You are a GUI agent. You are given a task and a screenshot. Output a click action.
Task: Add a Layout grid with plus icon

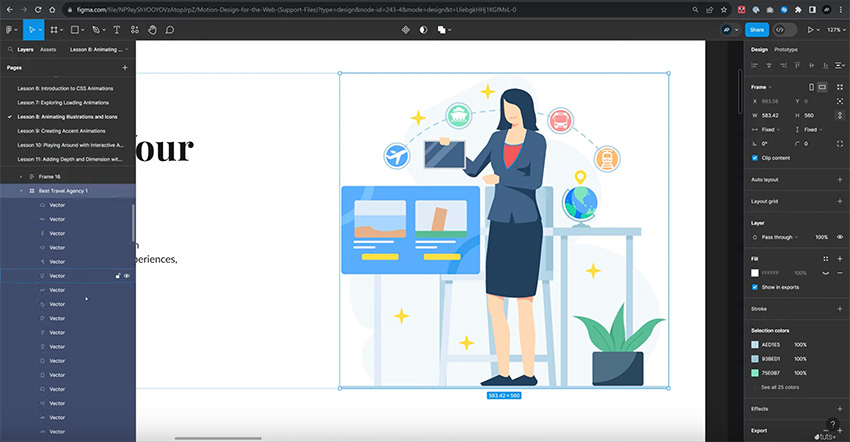click(x=840, y=201)
